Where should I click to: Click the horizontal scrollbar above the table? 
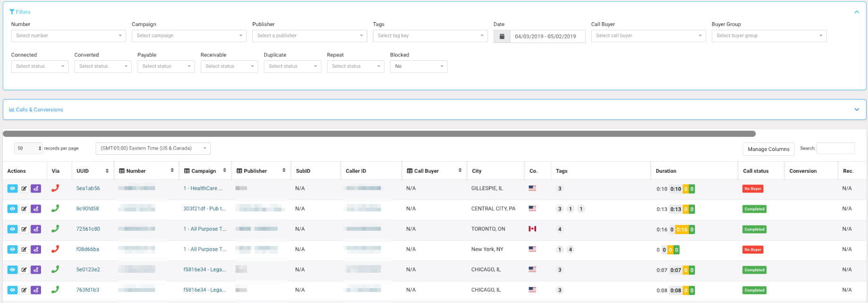tap(379, 134)
